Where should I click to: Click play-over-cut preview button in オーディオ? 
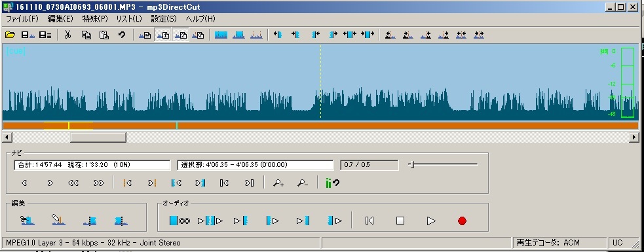tap(210, 221)
